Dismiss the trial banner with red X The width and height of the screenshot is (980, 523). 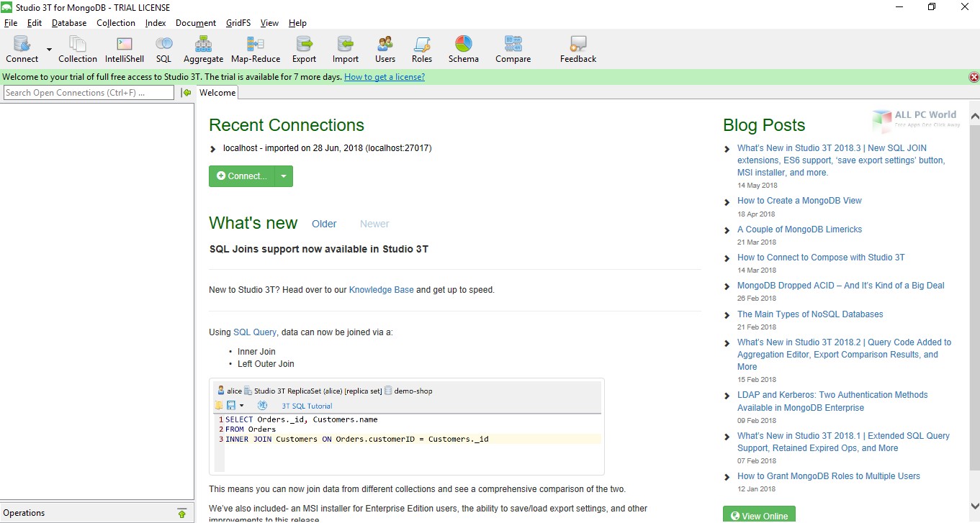[x=974, y=77]
